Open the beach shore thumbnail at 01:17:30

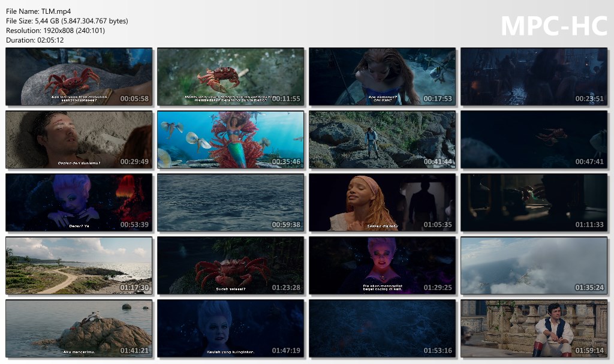[x=79, y=266]
